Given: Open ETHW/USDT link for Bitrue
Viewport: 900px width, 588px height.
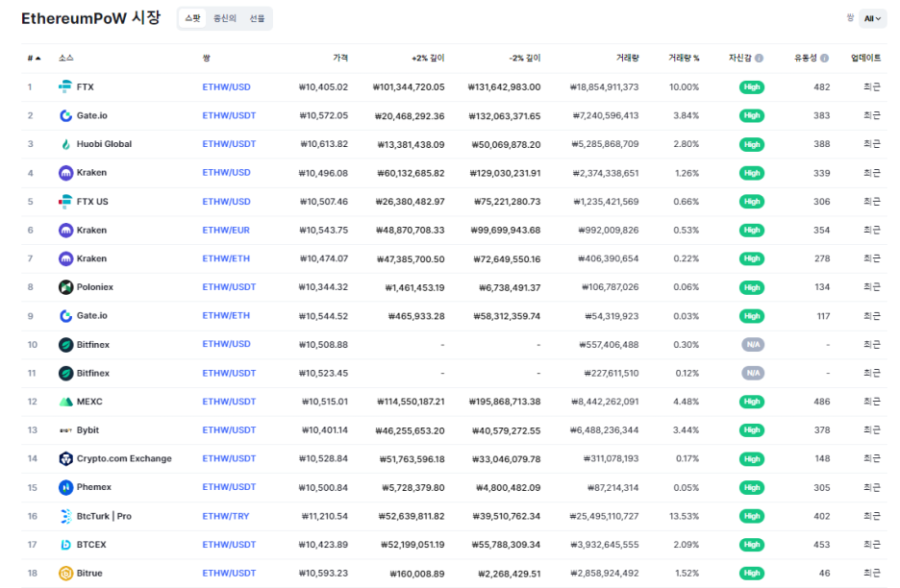Looking at the screenshot, I should tap(229, 573).
